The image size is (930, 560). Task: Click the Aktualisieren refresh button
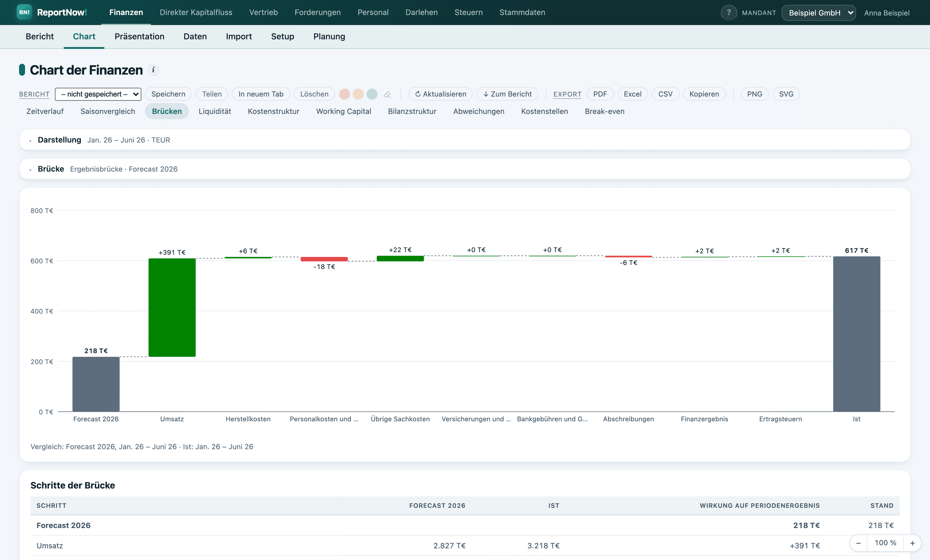click(x=440, y=94)
